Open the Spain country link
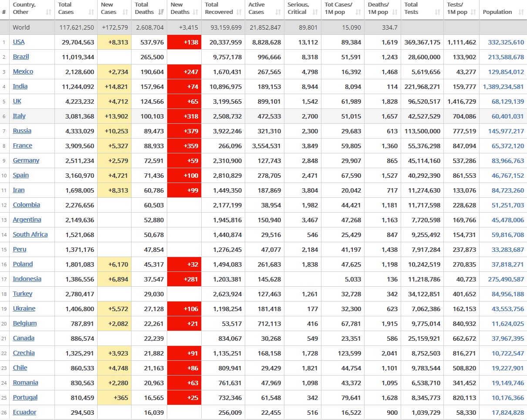Screen dimensions: 527x420 point(21,176)
